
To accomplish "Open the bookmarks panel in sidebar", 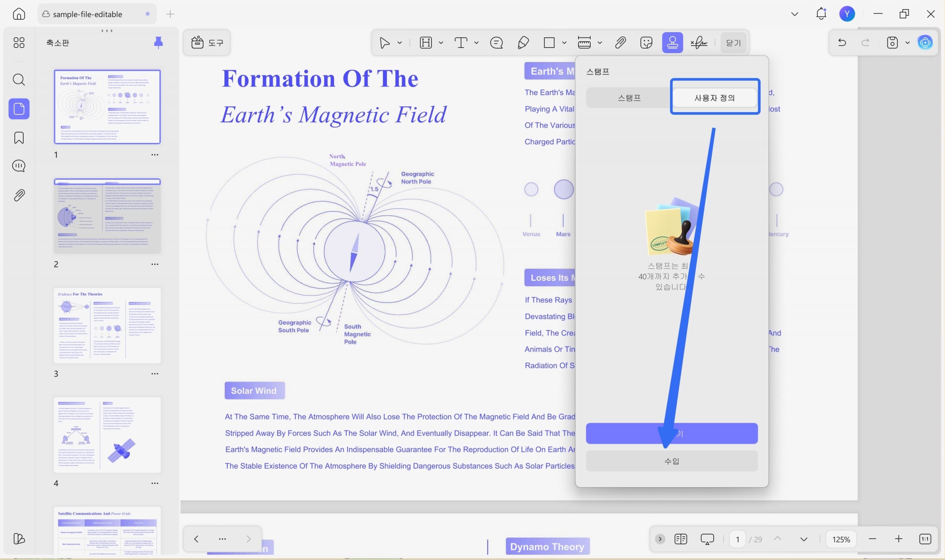I will [19, 138].
